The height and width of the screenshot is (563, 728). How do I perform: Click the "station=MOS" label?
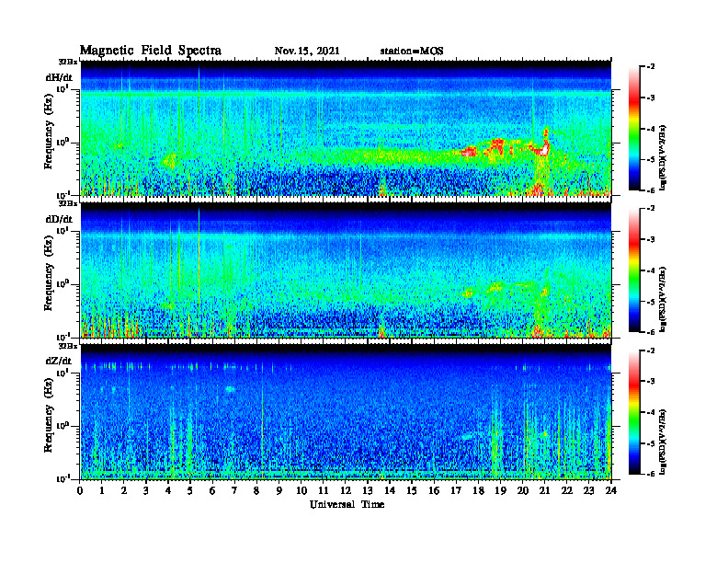click(x=412, y=52)
